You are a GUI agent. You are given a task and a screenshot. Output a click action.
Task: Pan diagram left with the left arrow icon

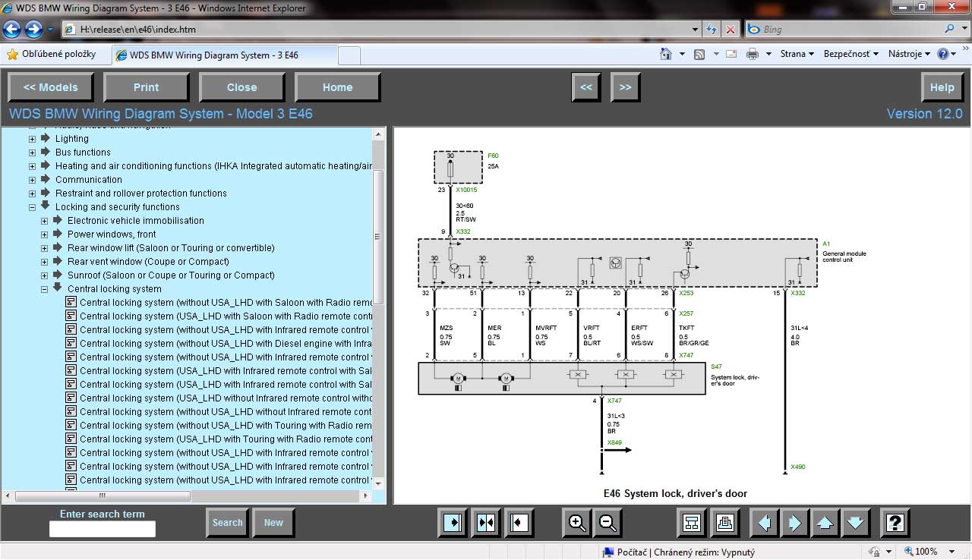tap(765, 523)
